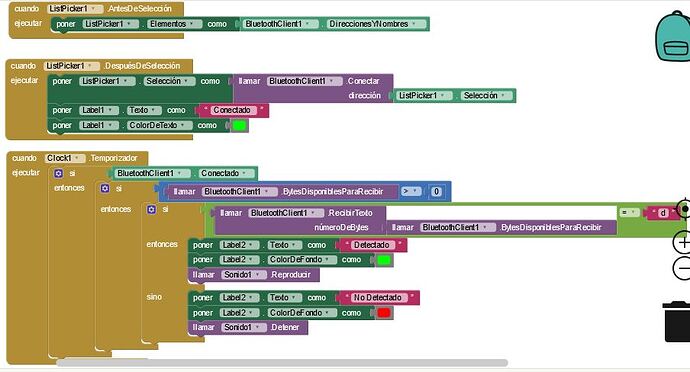Open ListPicker1 dropdown in AntesDeSelección event
690x372 pixels.
coord(75,9)
